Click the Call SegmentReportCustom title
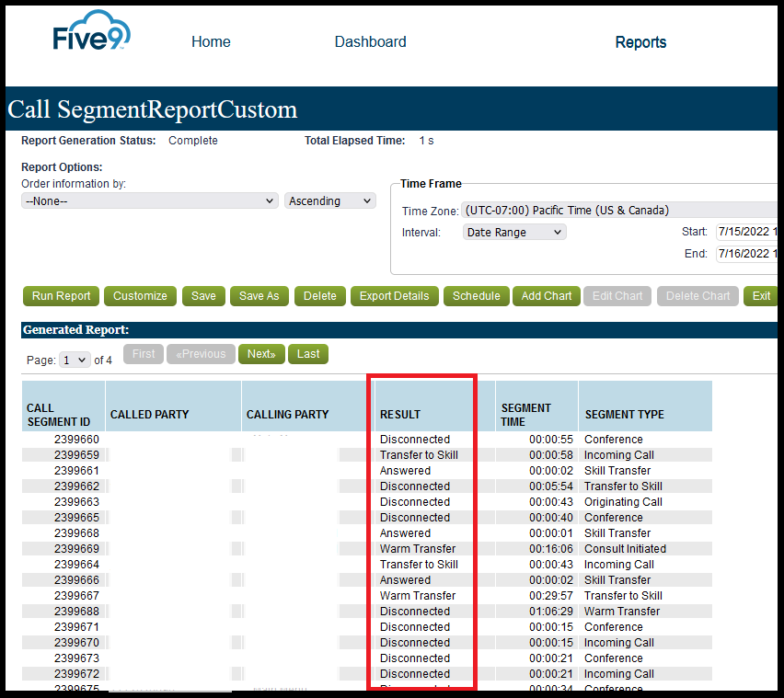 152,109
